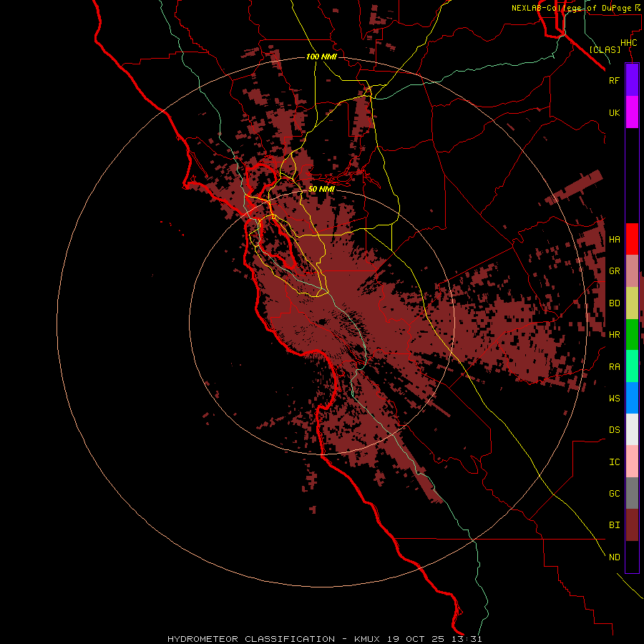Click the RF purple legend swatch
The width and height of the screenshot is (644, 644).
point(632,80)
